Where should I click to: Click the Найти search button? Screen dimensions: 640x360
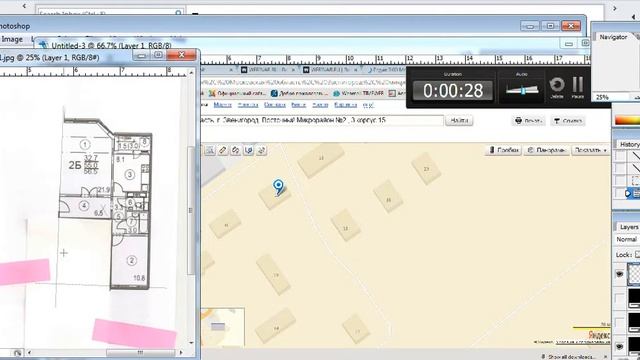point(459,120)
